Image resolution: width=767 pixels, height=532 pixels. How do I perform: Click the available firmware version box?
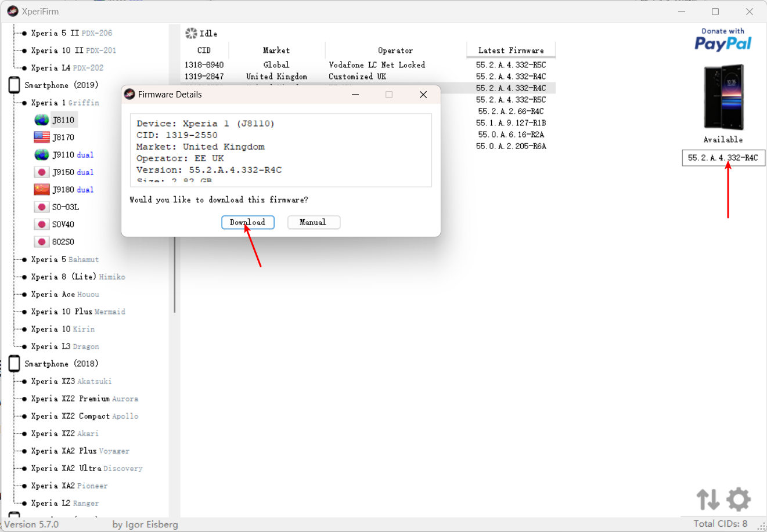(x=723, y=158)
